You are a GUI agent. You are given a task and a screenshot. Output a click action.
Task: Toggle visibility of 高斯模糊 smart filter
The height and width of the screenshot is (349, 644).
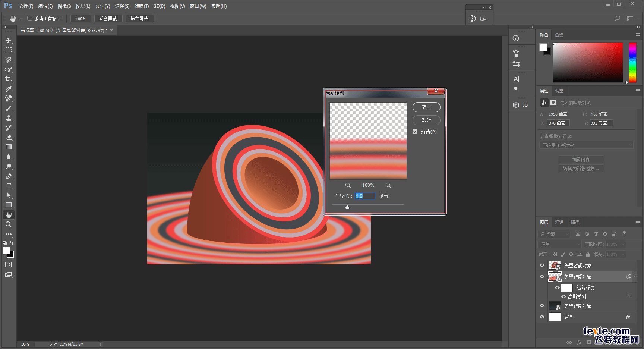click(x=563, y=297)
